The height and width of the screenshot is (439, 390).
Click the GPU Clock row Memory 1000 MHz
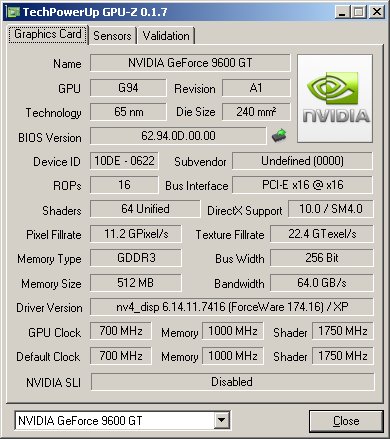click(233, 331)
